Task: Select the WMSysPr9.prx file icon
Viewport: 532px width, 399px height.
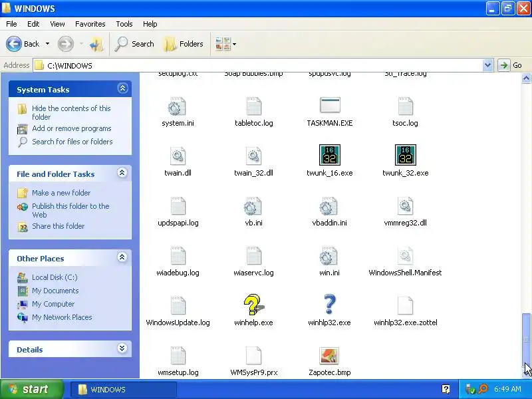Action: [x=253, y=356]
